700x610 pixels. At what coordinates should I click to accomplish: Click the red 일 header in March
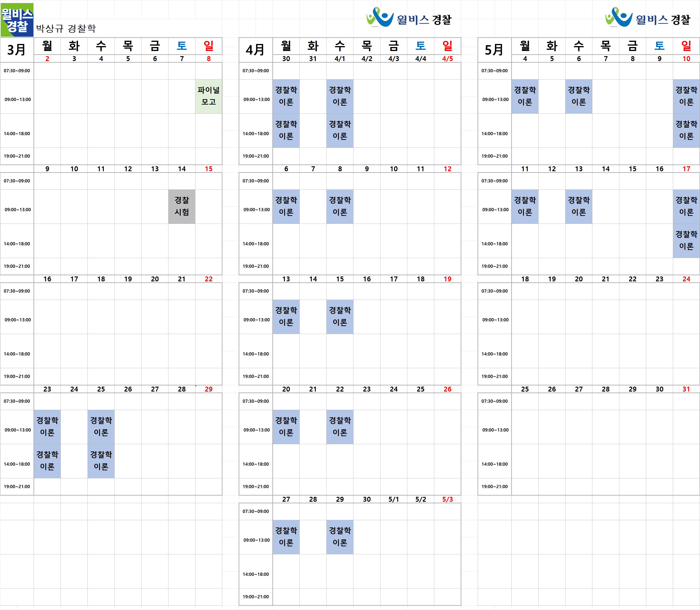(x=208, y=46)
